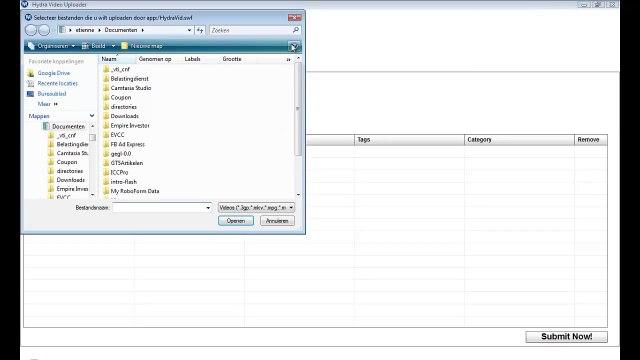Select the gegl-0.0 folder
Viewport: 640px width, 360px height.
tap(117, 154)
